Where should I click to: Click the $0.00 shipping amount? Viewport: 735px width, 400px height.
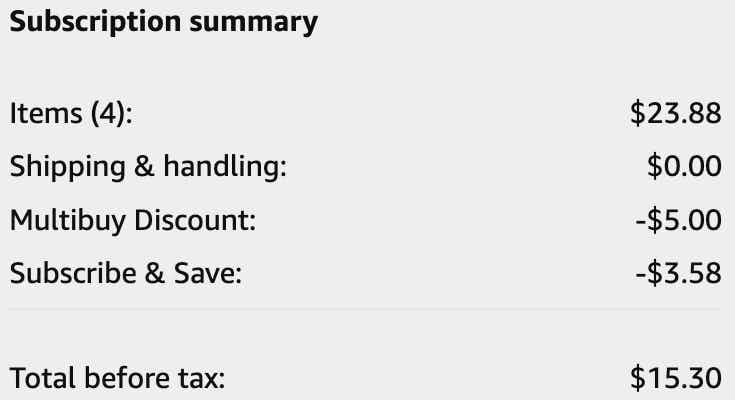click(684, 166)
